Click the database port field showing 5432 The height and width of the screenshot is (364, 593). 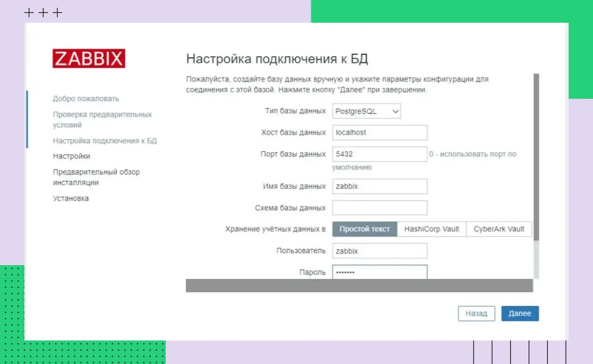379,154
